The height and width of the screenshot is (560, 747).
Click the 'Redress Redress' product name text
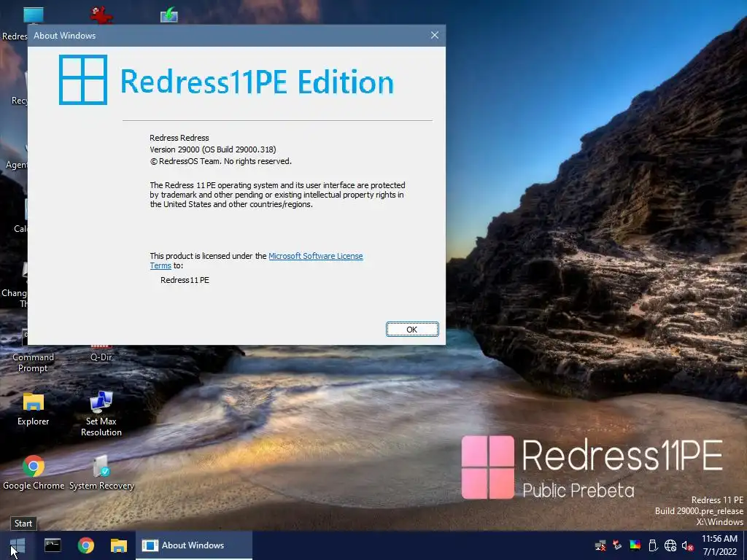(179, 138)
